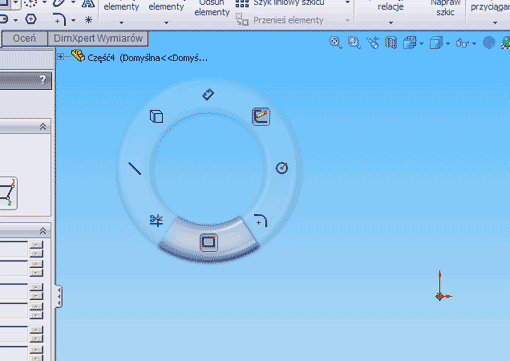510x361 pixels.
Task: Expand the Część4 feature tree node
Action: click(x=61, y=57)
